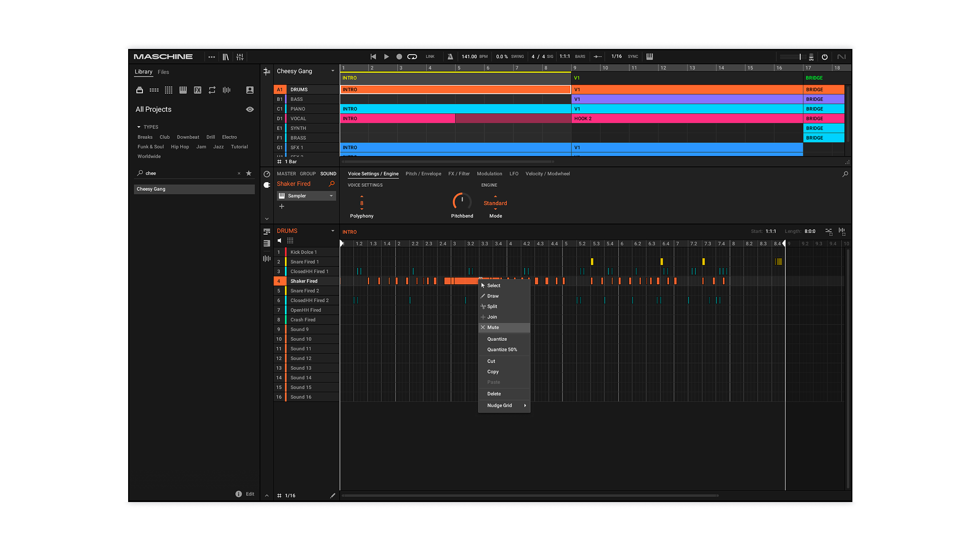980x551 pixels.
Task: Toggle the metronome icon
Action: [x=450, y=57]
